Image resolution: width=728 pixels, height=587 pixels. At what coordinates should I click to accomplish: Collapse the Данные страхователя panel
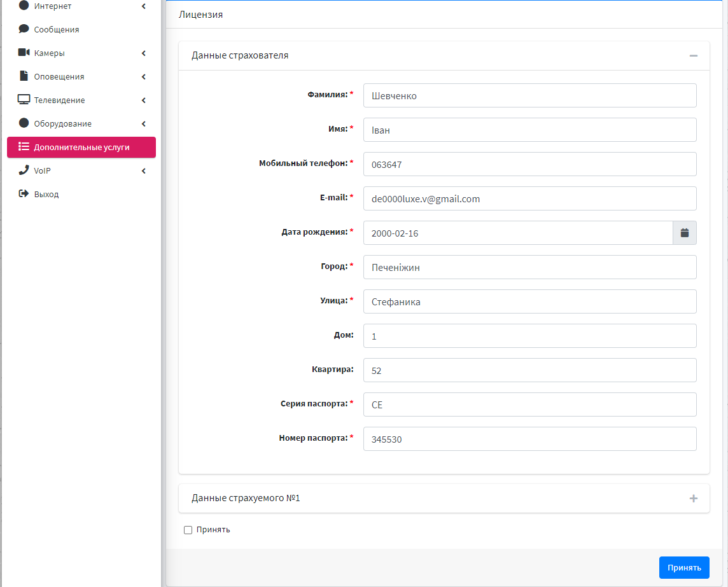point(693,56)
